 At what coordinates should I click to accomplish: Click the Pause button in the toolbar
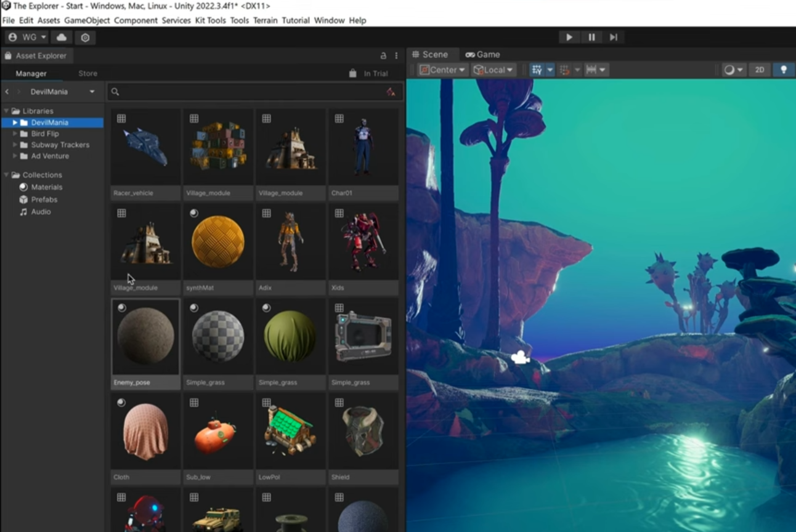[x=591, y=37]
